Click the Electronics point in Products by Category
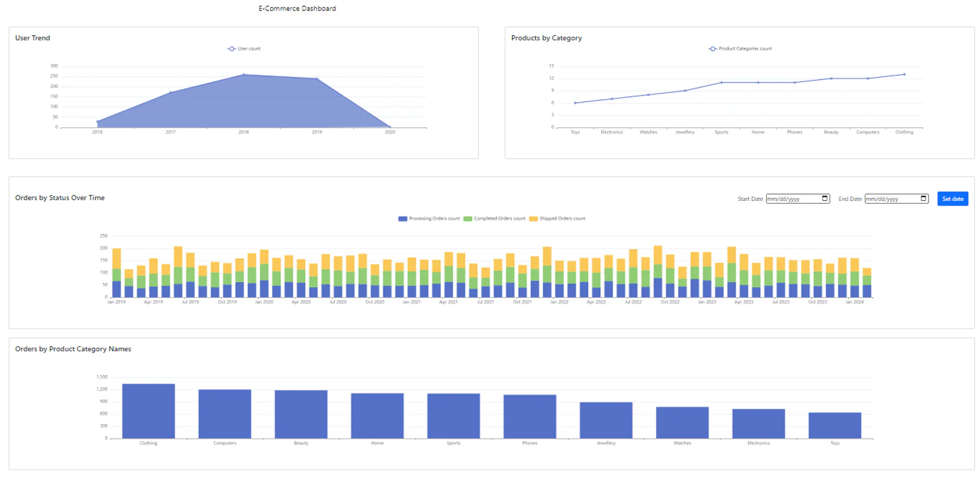980x478 pixels. click(612, 99)
